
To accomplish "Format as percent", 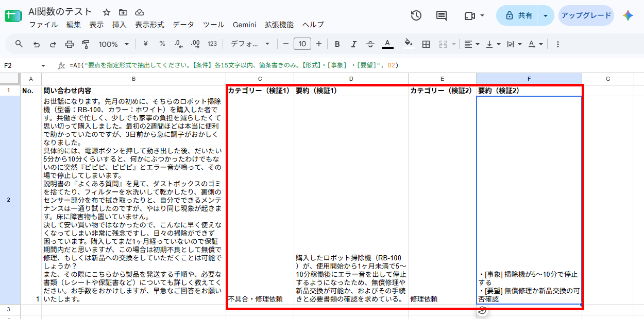I will pos(162,44).
